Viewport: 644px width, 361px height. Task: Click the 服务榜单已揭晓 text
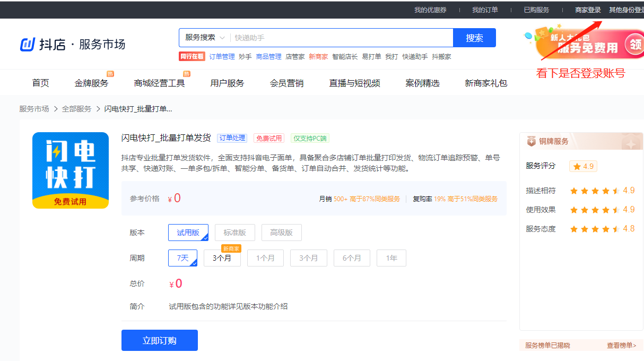coord(547,346)
